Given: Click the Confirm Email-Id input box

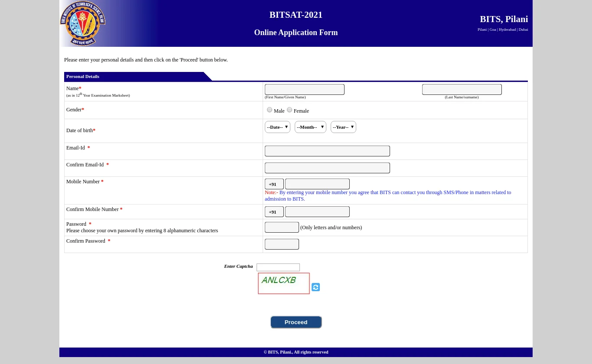Looking at the screenshot, I should pos(327,168).
